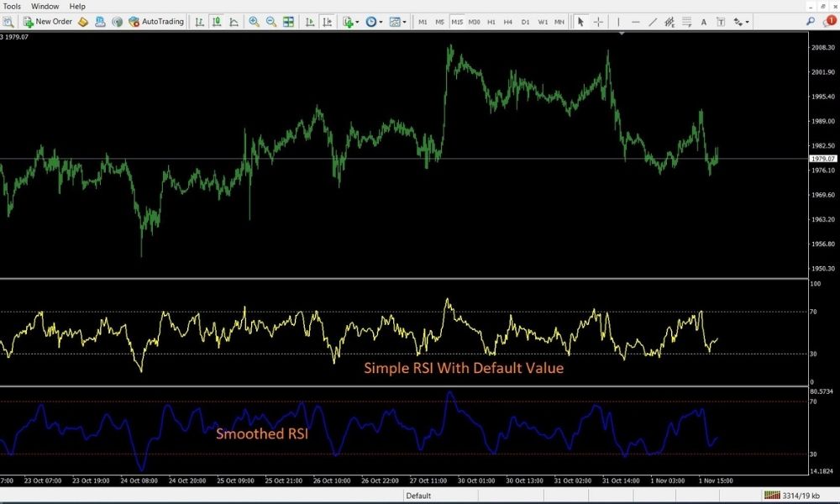This screenshot has height=504, width=840.
Task: Click the Default template label in status bar
Action: click(x=417, y=496)
